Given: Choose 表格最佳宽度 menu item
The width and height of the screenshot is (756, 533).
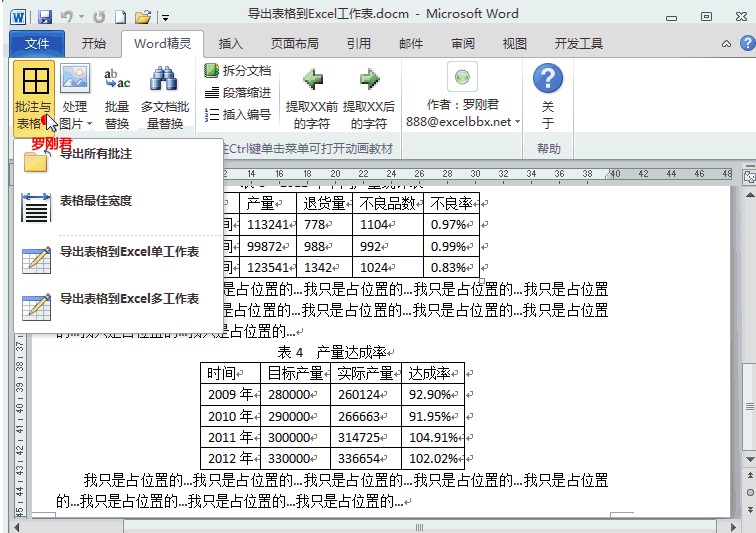Looking at the screenshot, I should pos(119,207).
